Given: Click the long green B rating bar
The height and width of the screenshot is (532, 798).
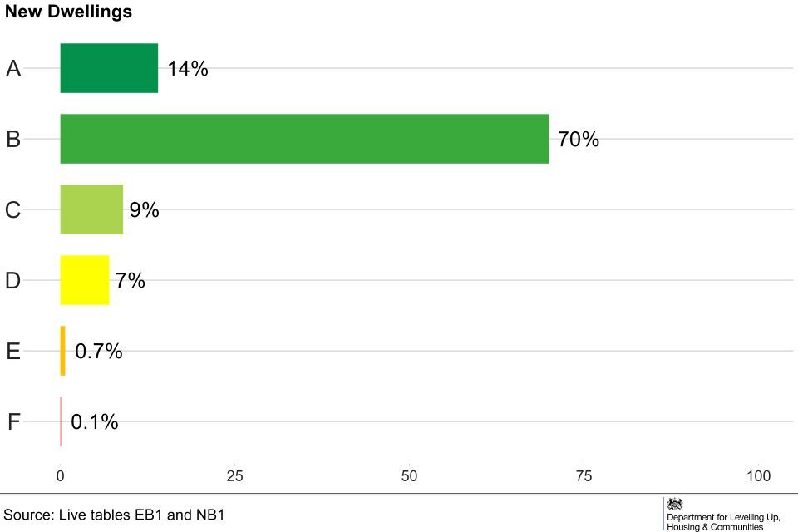Looking at the screenshot, I should pos(304,139).
